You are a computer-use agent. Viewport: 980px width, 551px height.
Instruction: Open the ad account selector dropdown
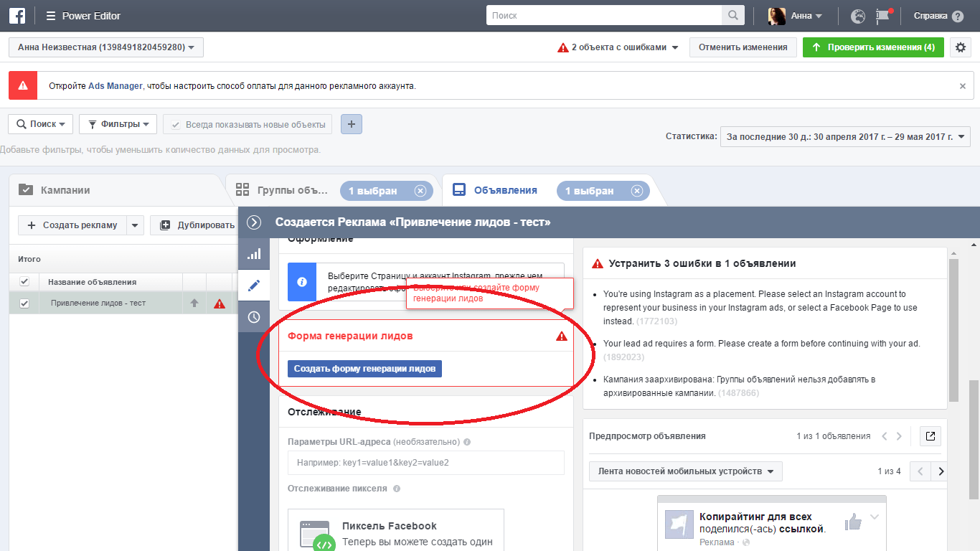[106, 47]
